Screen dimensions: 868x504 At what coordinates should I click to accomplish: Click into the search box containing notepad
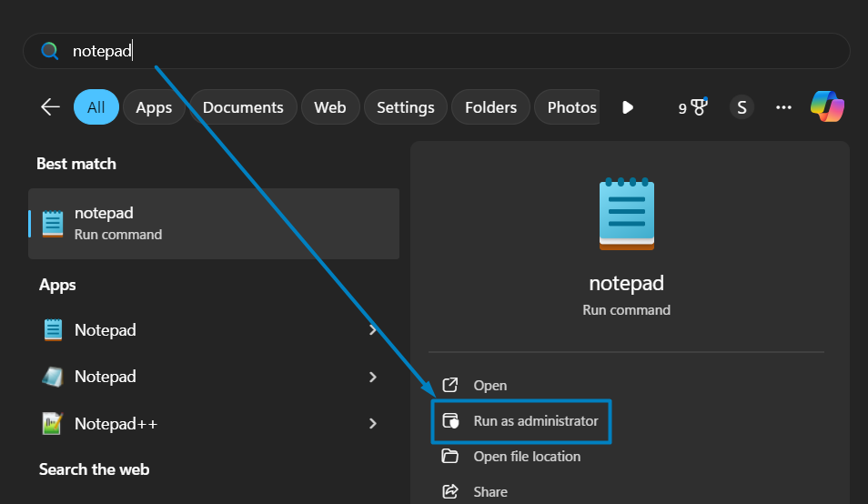tap(436, 51)
